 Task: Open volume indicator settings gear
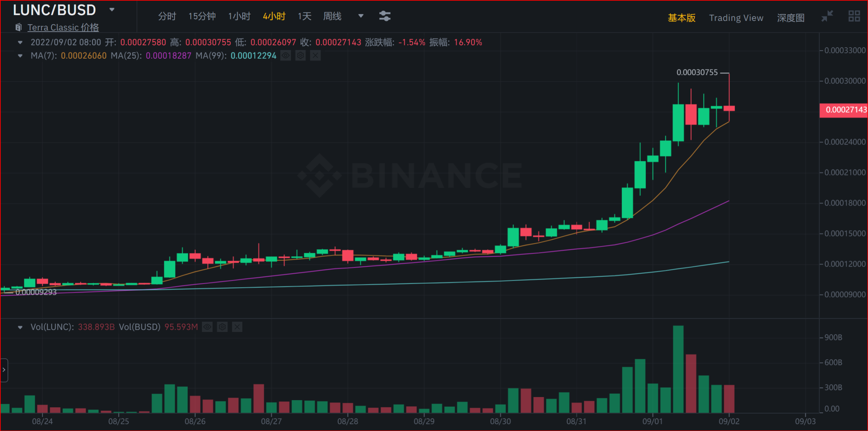click(x=222, y=327)
